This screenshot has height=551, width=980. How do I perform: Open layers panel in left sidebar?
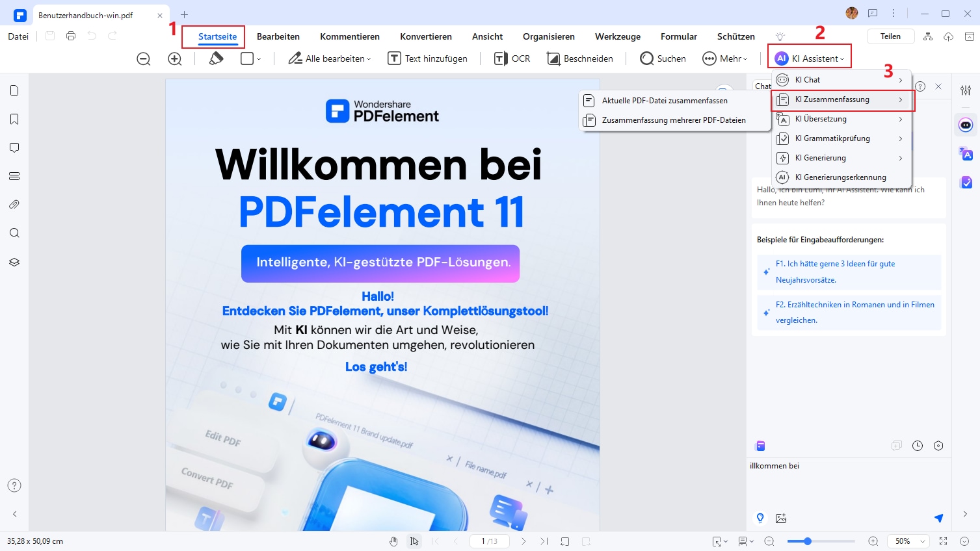point(14,262)
